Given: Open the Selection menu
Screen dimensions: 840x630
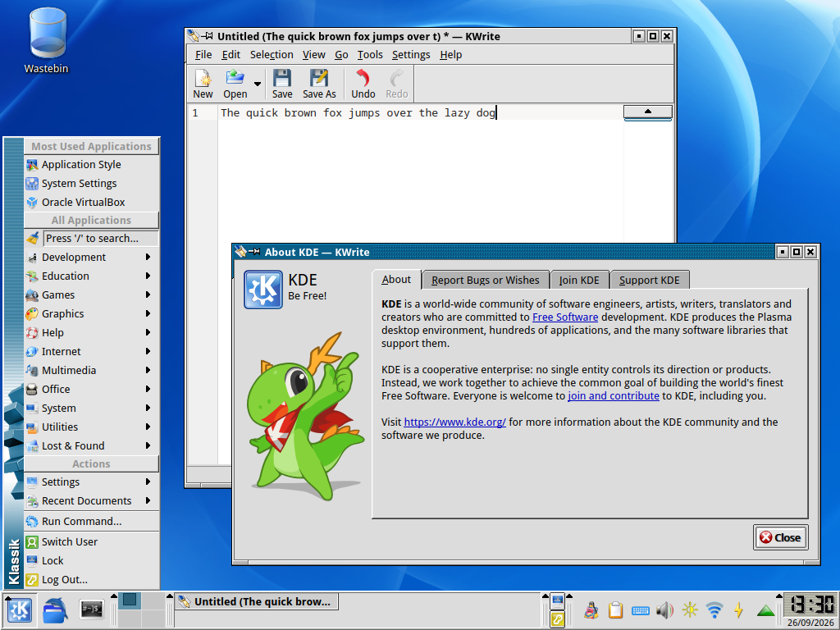Looking at the screenshot, I should pyautogui.click(x=272, y=55).
